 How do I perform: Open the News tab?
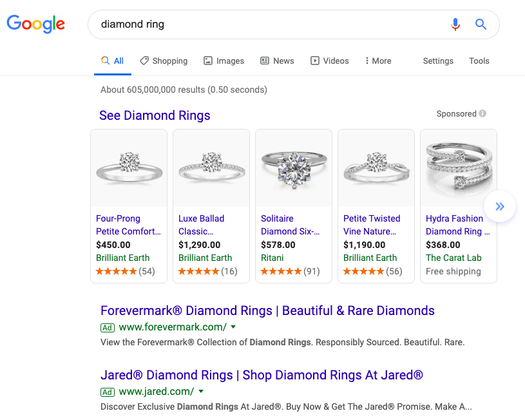[x=277, y=61]
